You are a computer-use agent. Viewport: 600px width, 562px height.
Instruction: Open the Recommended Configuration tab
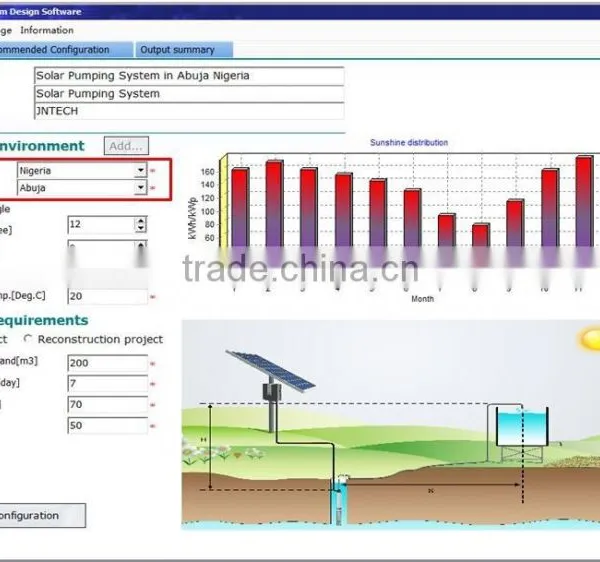[x=66, y=50]
